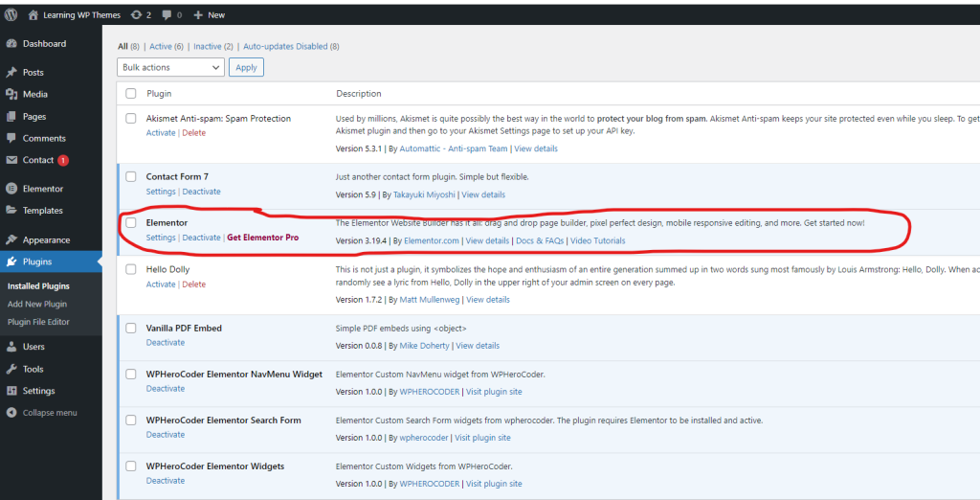Deactivate WPHeroCoder Elementor Search Form

point(166,434)
